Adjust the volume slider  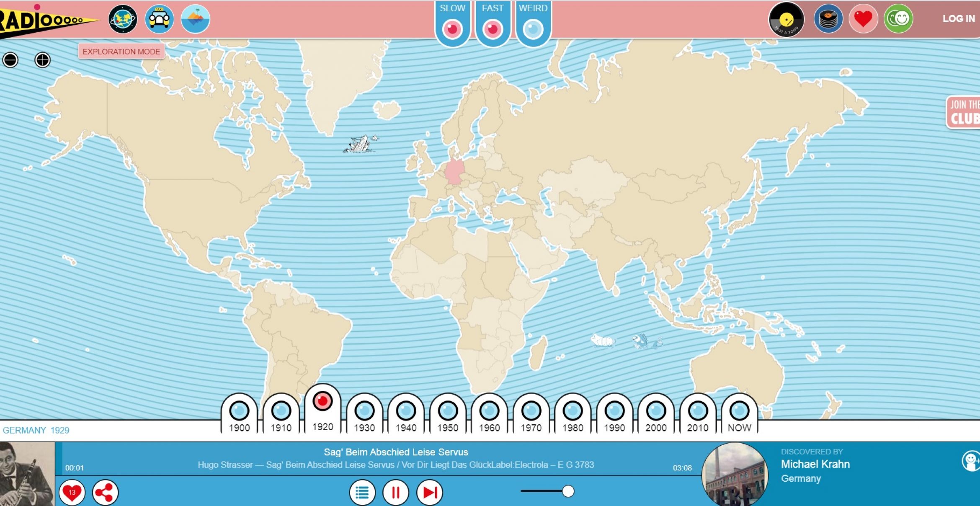pos(567,491)
